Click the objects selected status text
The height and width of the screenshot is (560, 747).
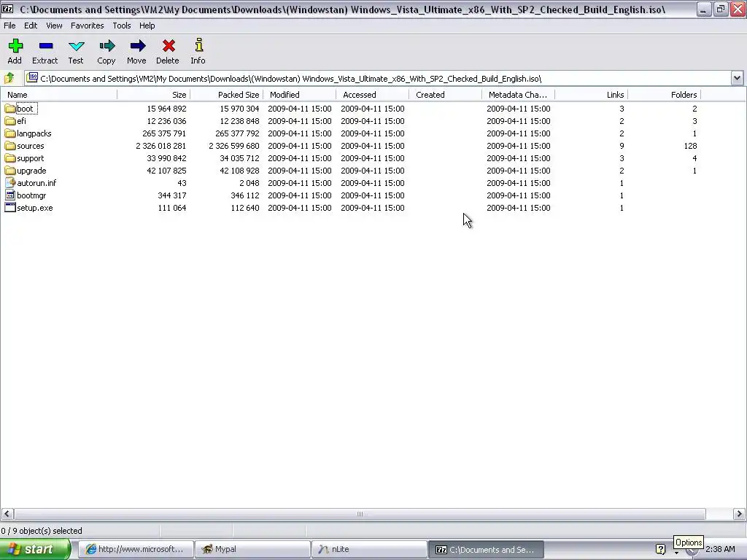(42, 531)
